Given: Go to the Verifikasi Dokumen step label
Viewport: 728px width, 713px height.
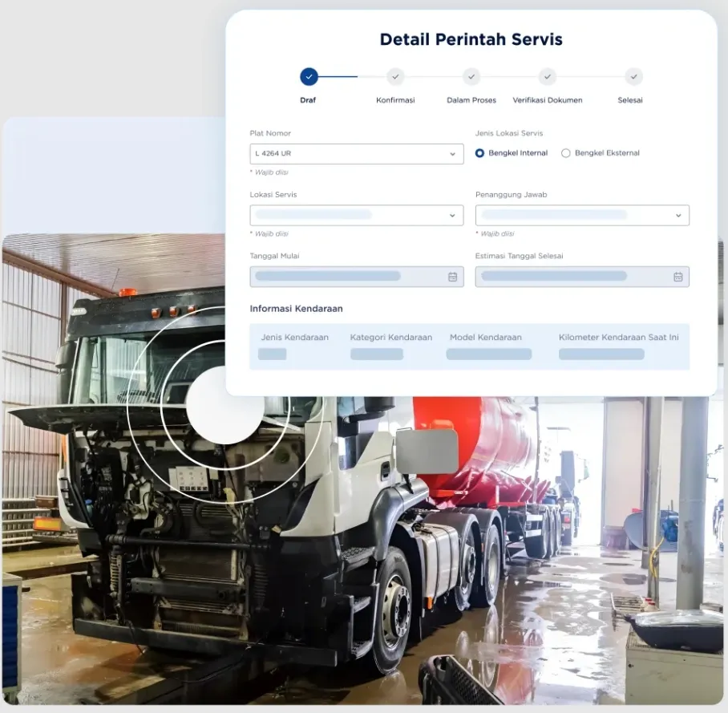Looking at the screenshot, I should point(548,100).
